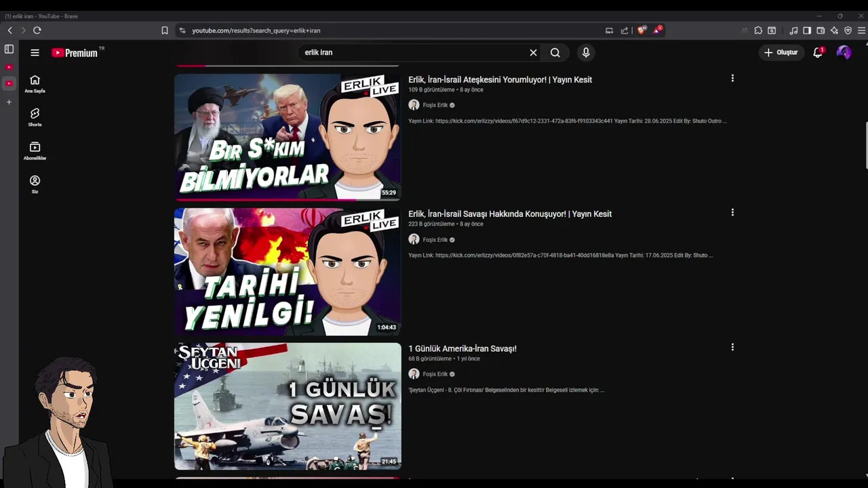The width and height of the screenshot is (868, 488).
Task: Switch to the first YouTube vertical tab
Action: tap(9, 67)
